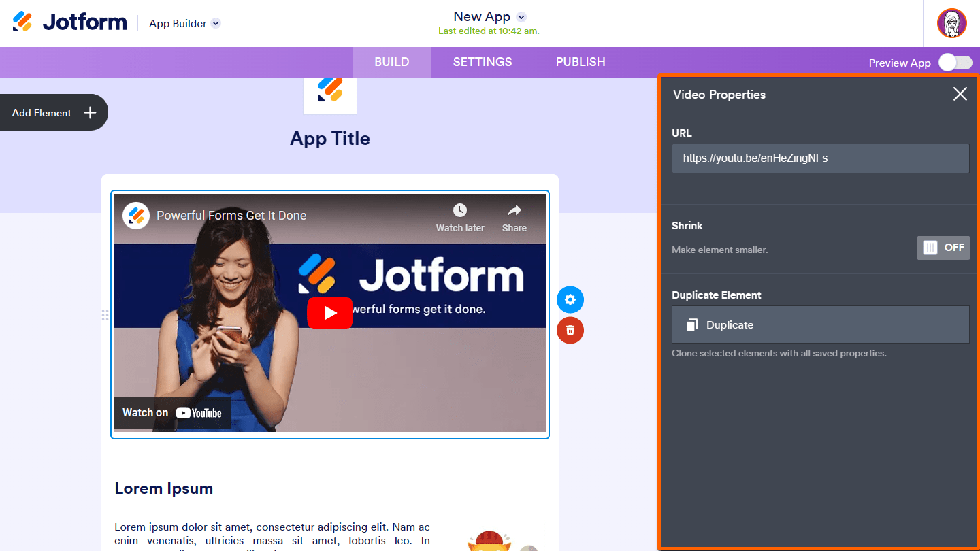
Task: Open video settings with the blue gear icon
Action: [570, 300]
